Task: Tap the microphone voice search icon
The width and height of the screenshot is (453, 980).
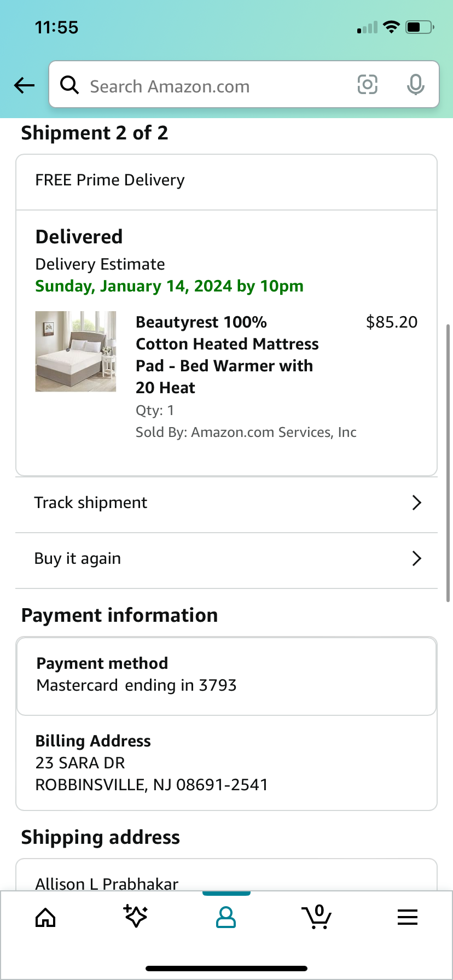Action: pyautogui.click(x=416, y=85)
